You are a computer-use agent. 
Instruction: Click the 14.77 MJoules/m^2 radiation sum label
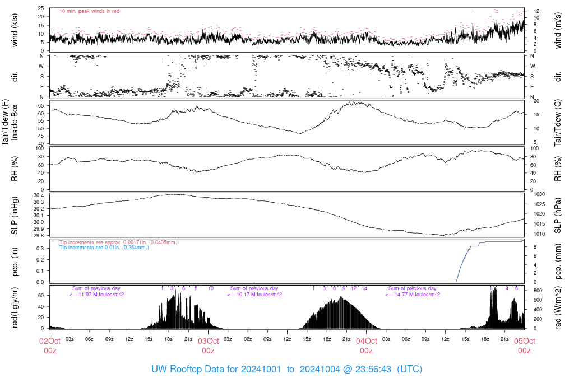413,295
